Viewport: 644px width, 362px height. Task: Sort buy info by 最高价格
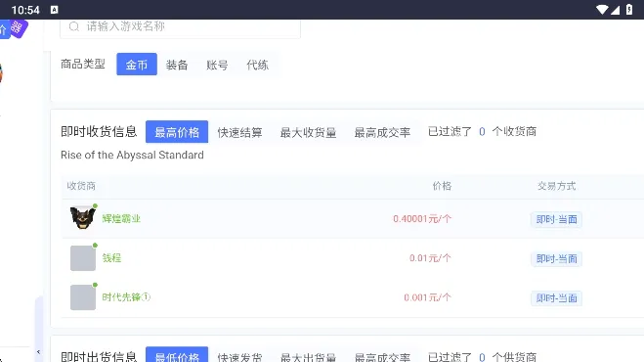[177, 132]
